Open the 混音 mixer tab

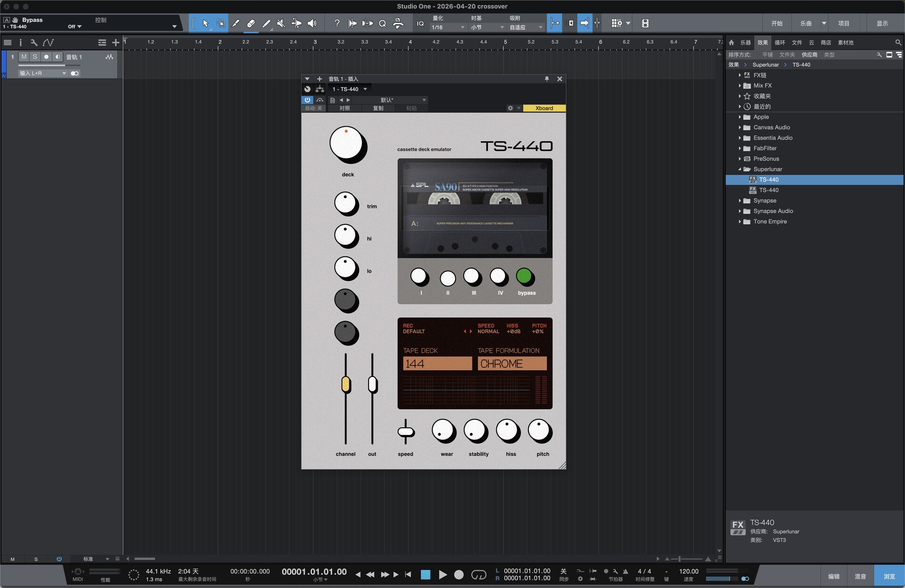(860, 576)
